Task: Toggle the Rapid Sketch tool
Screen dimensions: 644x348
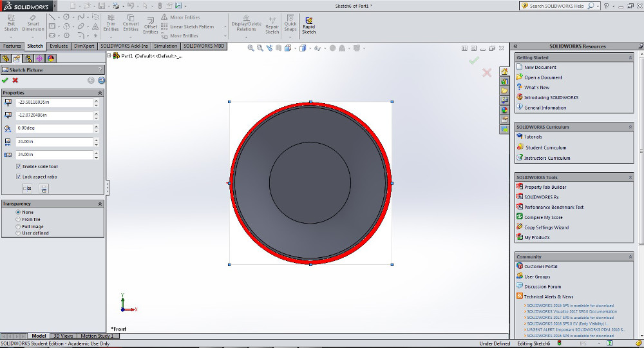Action: pyautogui.click(x=309, y=26)
